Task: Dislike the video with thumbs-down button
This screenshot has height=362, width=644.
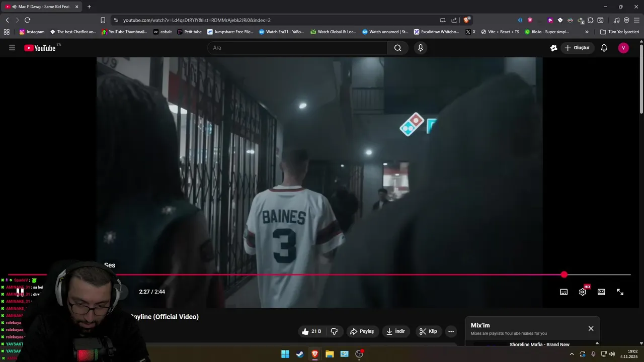Action: 334,331
